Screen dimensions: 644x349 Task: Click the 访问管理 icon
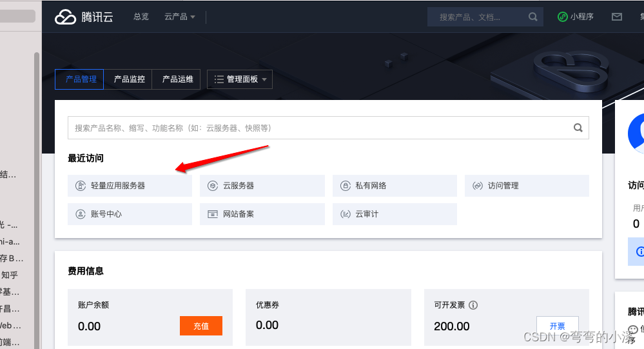pyautogui.click(x=477, y=186)
